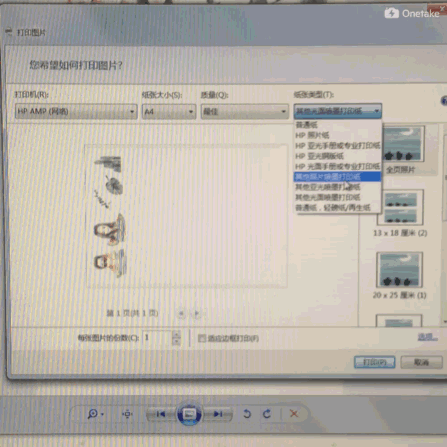Image resolution: width=447 pixels, height=447 pixels.
Task: Go to previous image in viewer
Action: pos(161,414)
